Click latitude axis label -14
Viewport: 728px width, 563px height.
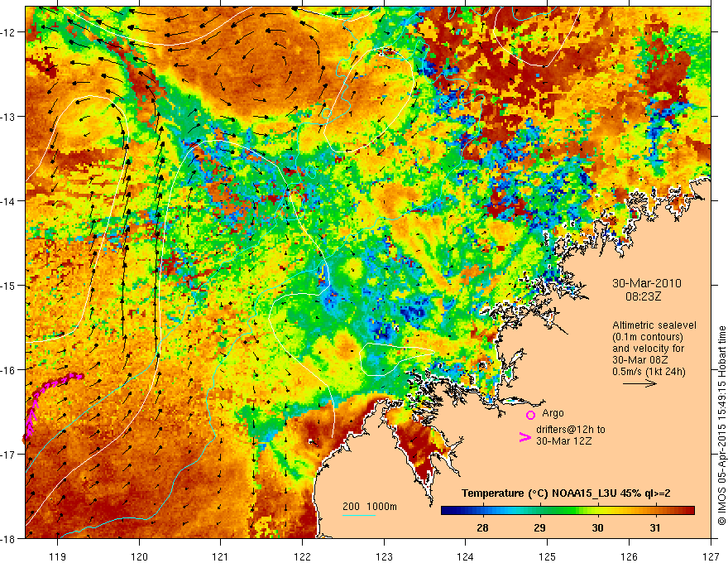[x=9, y=200]
